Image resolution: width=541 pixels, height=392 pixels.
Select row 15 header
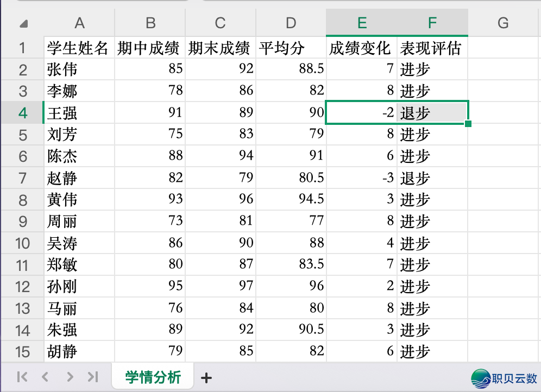point(22,351)
